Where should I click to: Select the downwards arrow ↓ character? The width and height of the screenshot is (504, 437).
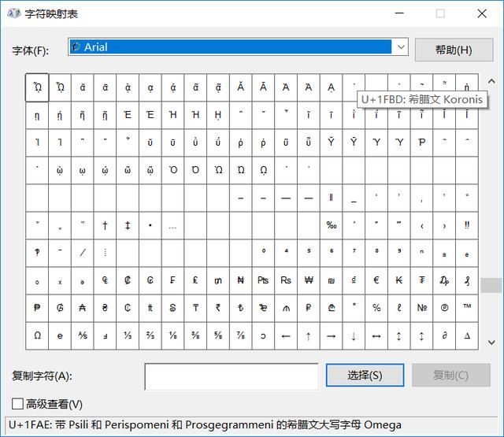(x=354, y=335)
